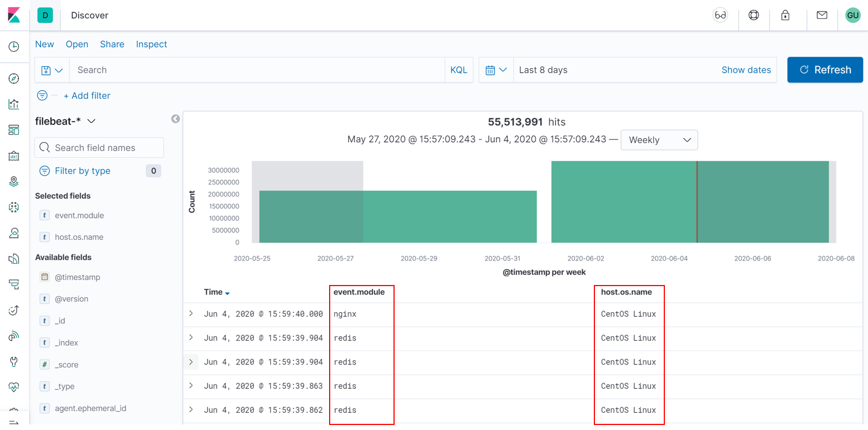The height and width of the screenshot is (430, 868).
Task: Open the mail envelope icon
Action: 822,16
